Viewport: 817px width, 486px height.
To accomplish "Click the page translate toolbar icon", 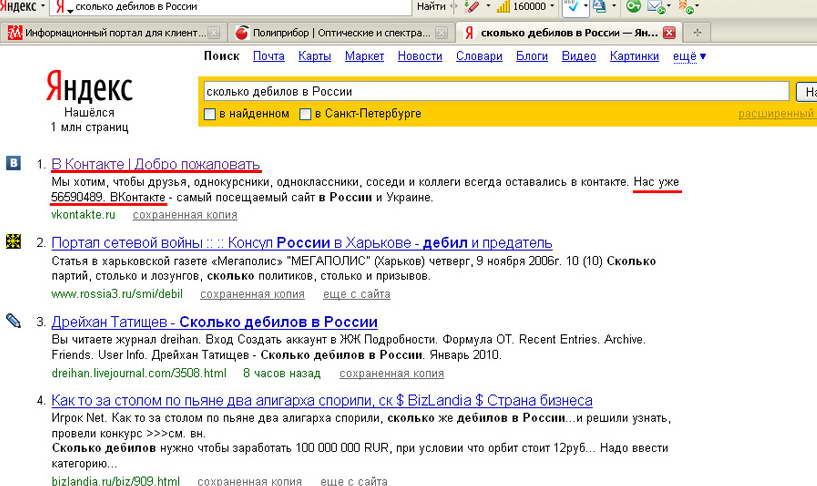I will click(600, 7).
